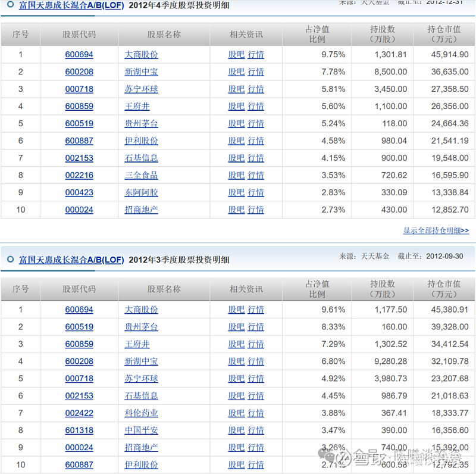
Task: Open 石基信息 link in Q4 table
Action: click(141, 158)
